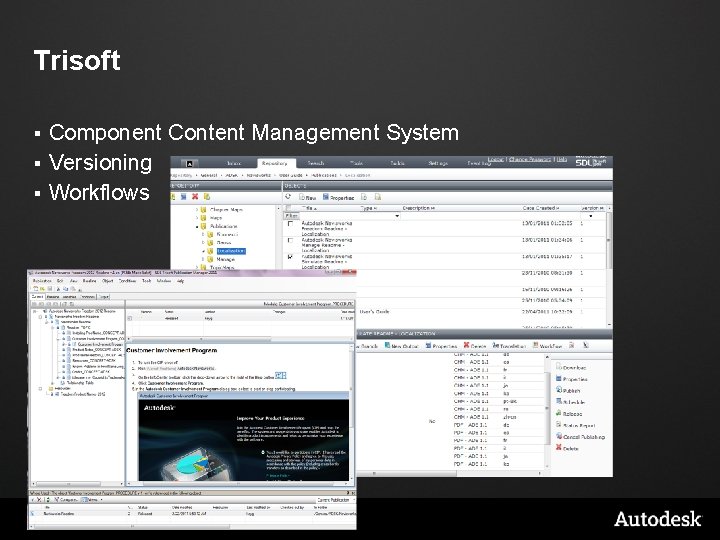Open the Edit menu in Publication Manager
This screenshot has height=540, width=720.
click(x=60, y=281)
